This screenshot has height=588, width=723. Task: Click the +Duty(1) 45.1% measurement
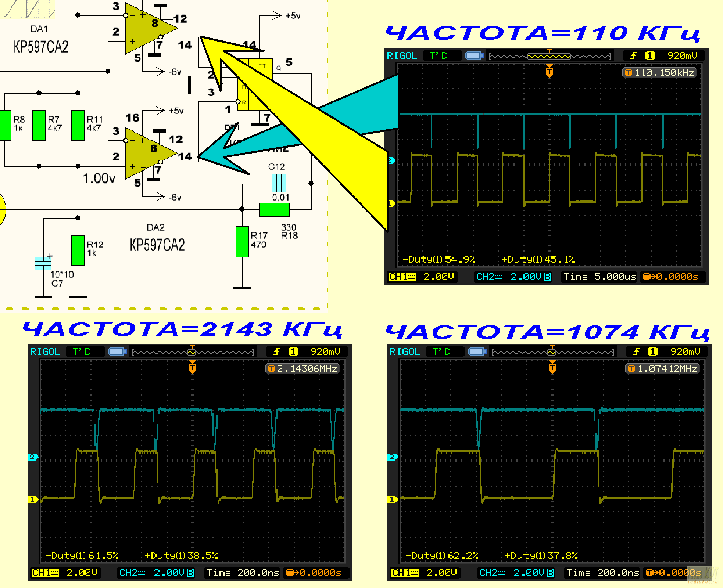tap(538, 259)
